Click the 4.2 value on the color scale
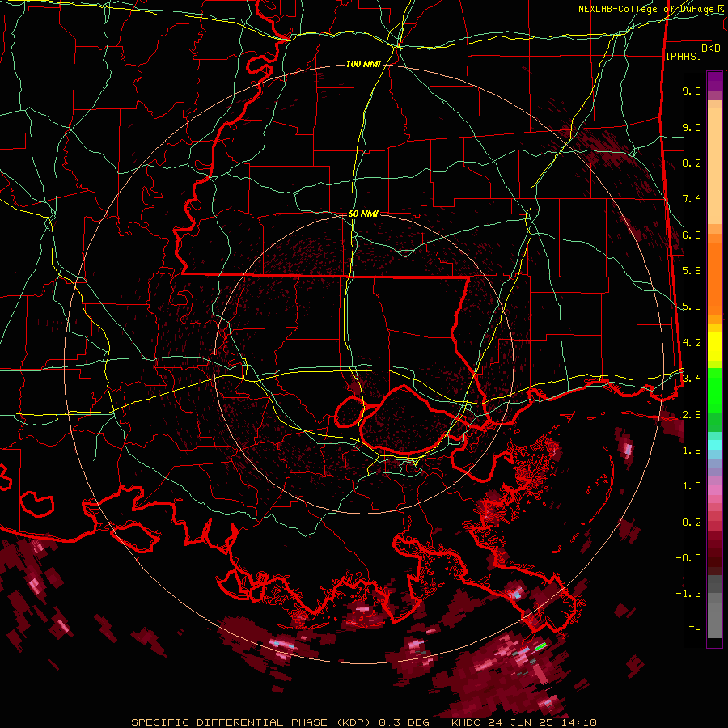This screenshot has height=728, width=728. tap(692, 343)
